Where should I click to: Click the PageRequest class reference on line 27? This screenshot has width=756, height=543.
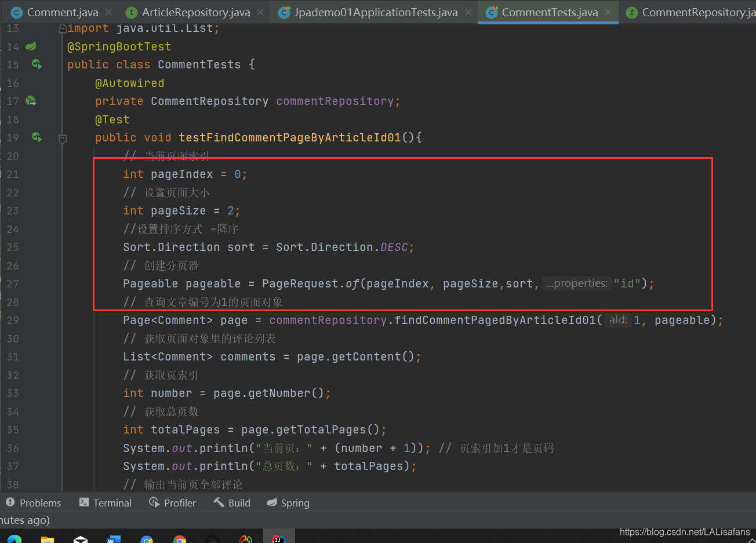(300, 283)
